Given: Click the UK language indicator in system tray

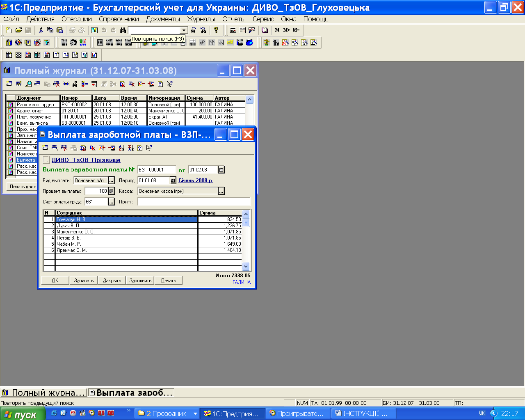Looking at the screenshot, I should (482, 413).
